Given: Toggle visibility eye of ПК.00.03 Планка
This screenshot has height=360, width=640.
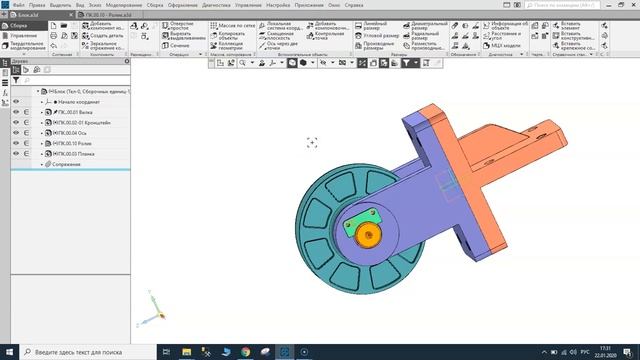Looking at the screenshot, I should coord(16,154).
